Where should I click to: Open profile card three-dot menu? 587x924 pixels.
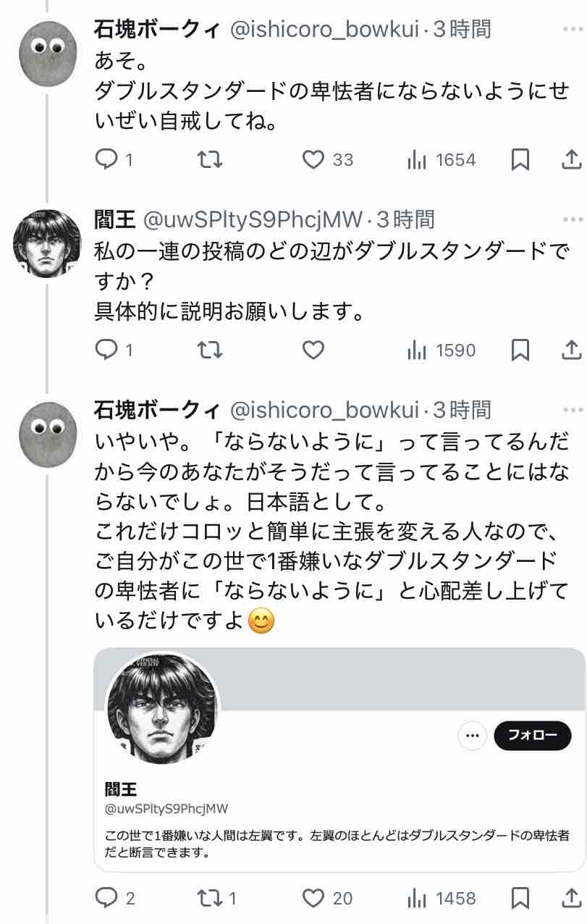(472, 736)
